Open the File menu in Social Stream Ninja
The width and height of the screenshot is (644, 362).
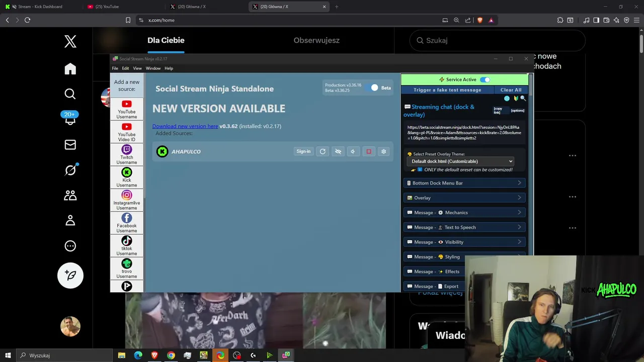tap(115, 68)
